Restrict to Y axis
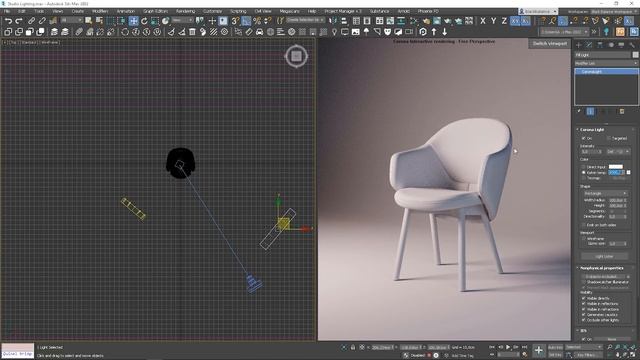640x360 pixels. 493,20
